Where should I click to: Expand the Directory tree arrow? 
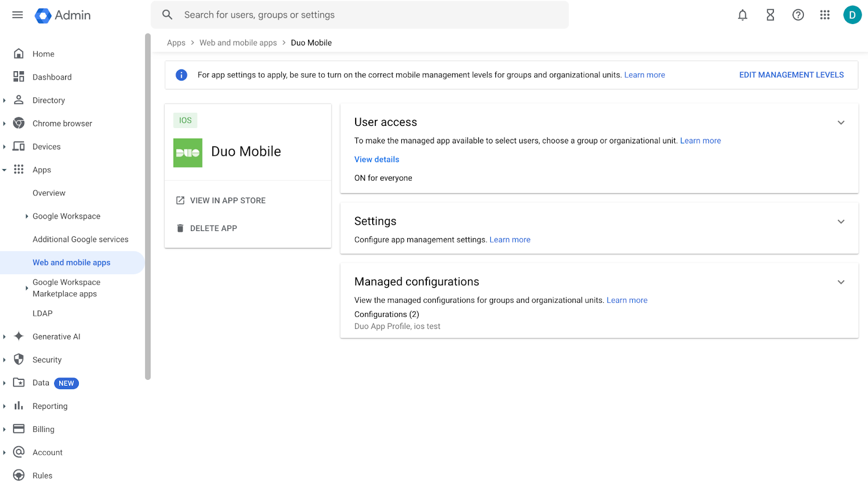[x=4, y=100]
